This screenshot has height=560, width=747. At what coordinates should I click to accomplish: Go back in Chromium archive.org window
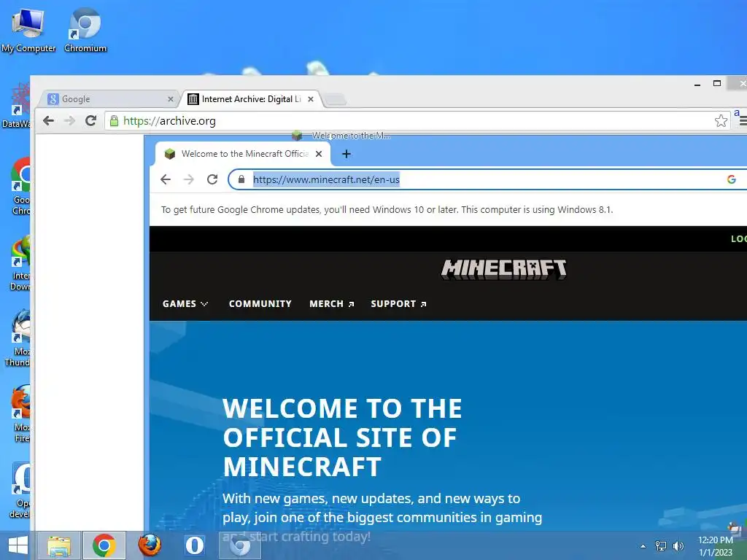48,121
